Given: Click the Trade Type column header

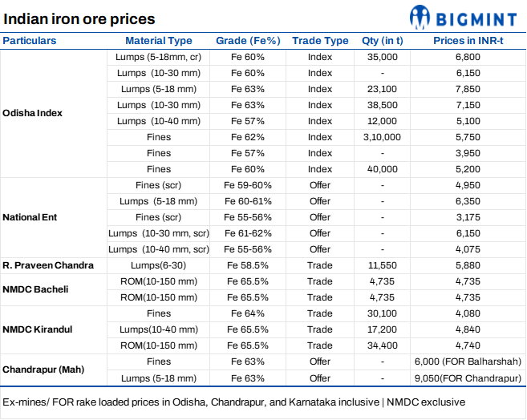Looking at the screenshot, I should (x=320, y=41).
